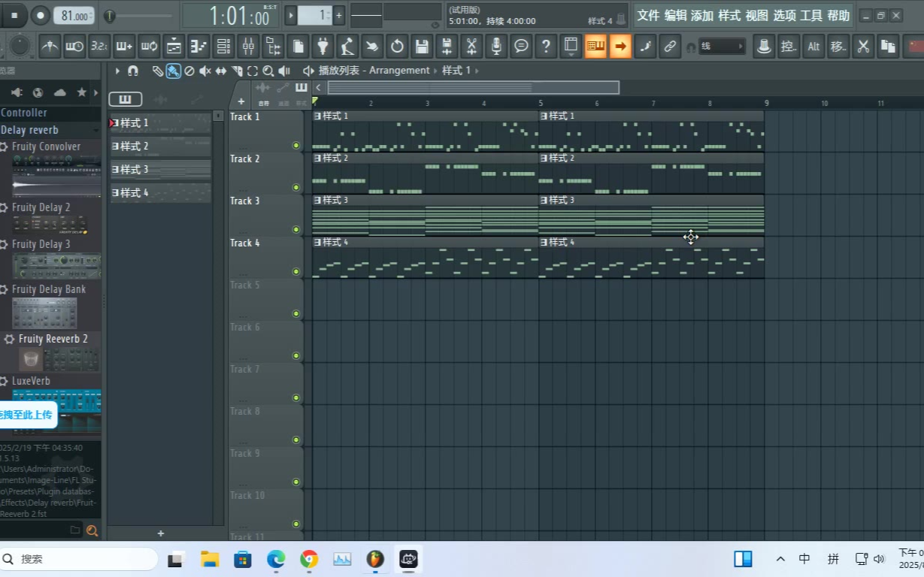
Task: Click the stop playback button
Action: 14,15
